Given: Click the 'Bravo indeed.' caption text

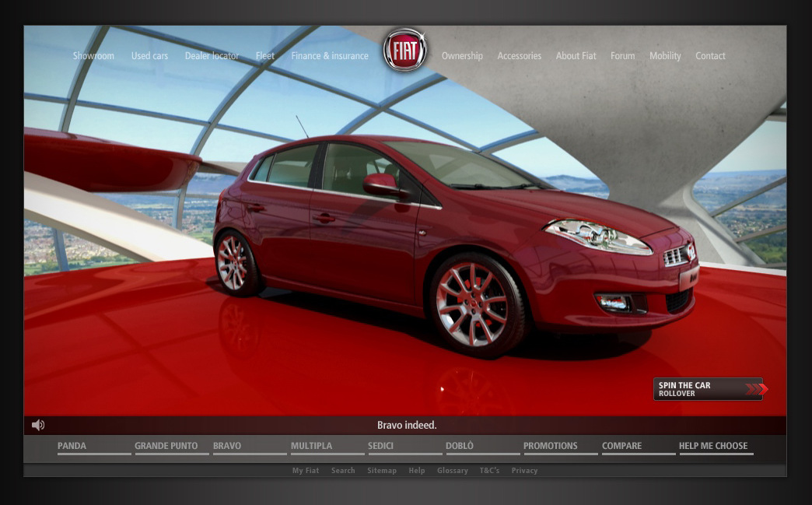Looking at the screenshot, I should pos(407,425).
